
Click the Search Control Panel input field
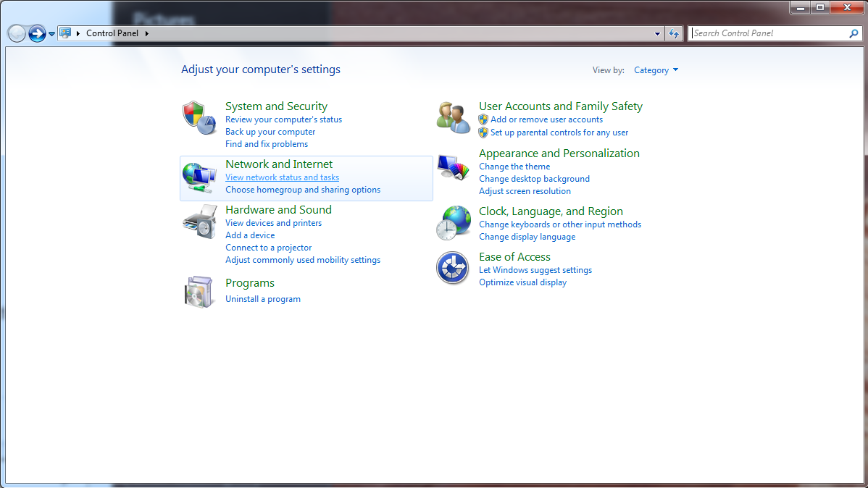[x=768, y=33]
